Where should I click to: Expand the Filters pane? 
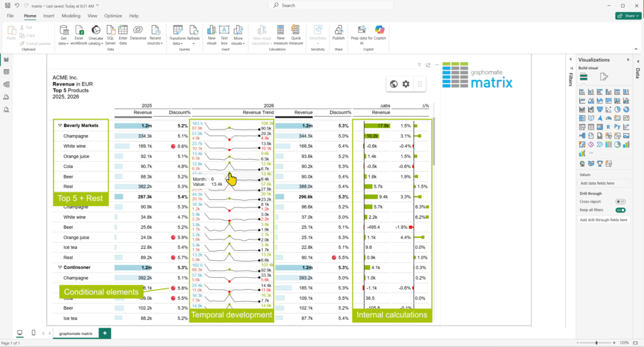570,60
